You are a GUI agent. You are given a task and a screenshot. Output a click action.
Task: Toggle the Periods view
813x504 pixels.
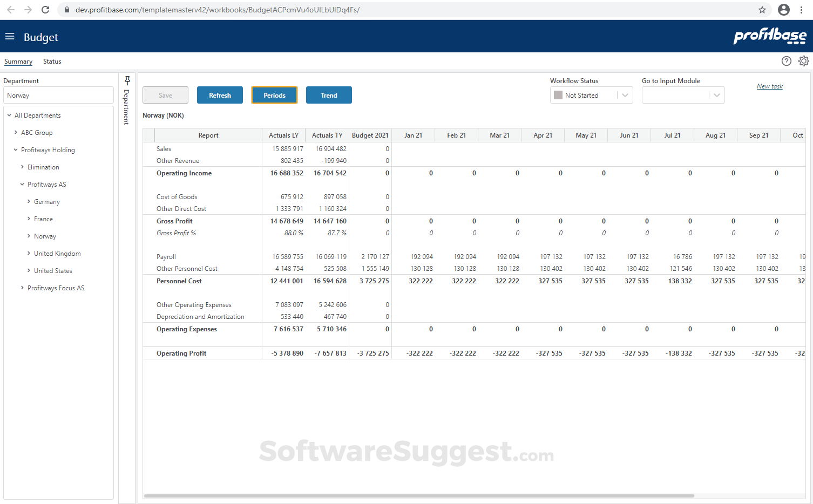click(x=274, y=95)
